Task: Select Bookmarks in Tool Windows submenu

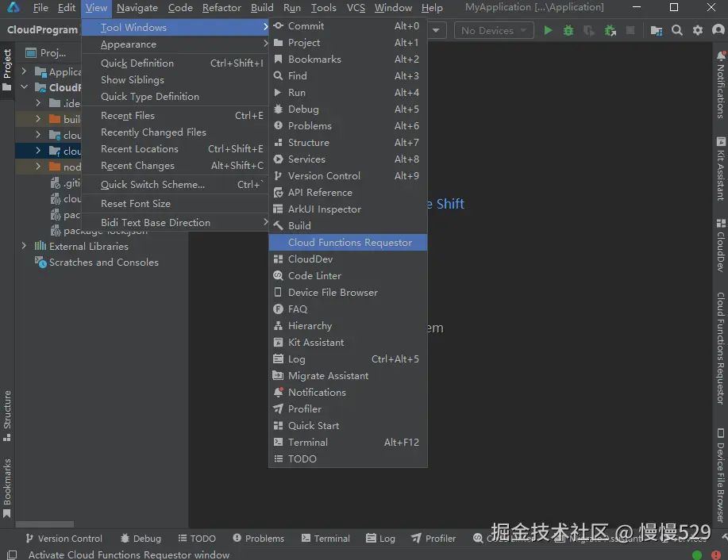Action: (x=348, y=59)
